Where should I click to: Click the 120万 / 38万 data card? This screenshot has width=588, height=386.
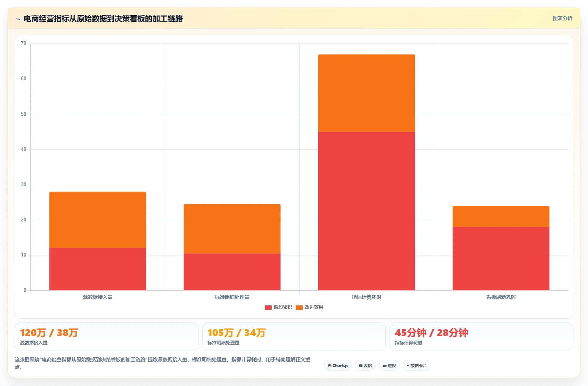[x=106, y=336]
